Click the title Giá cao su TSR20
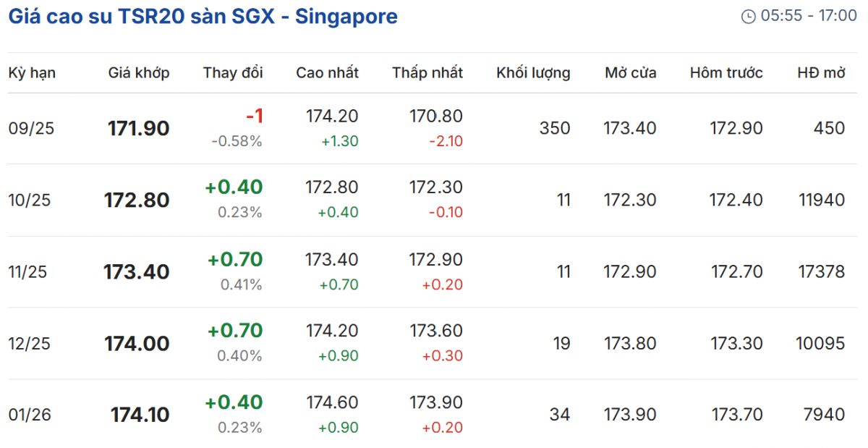 203,17
